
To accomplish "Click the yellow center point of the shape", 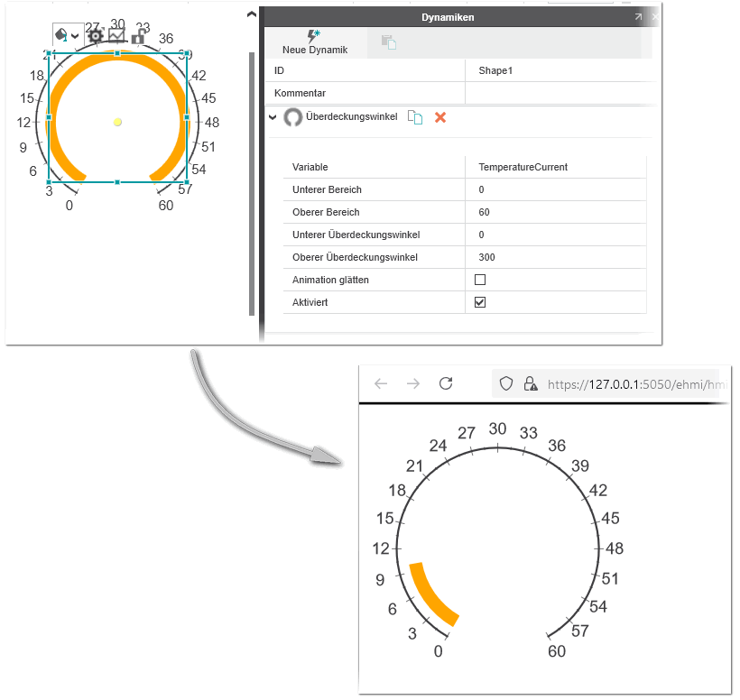I will [117, 122].
